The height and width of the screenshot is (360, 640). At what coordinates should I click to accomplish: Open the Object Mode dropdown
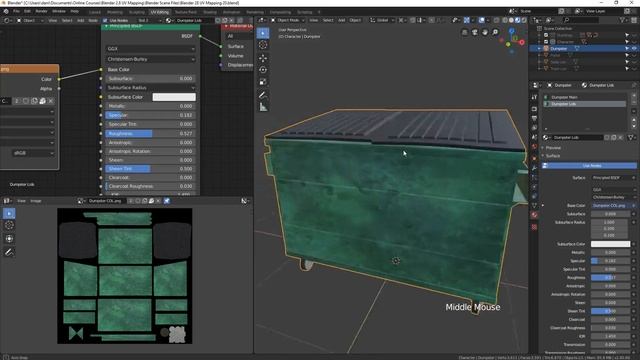coord(288,20)
